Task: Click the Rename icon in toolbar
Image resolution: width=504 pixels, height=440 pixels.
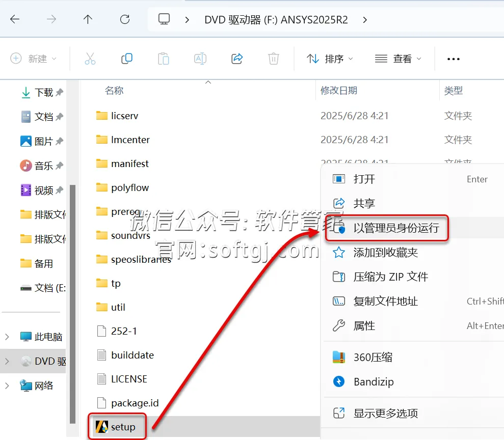Action: (200, 59)
